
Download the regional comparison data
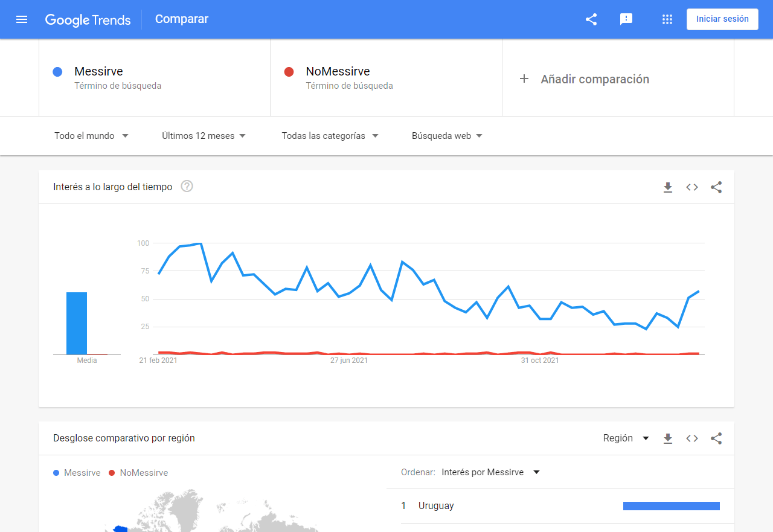[668, 438]
